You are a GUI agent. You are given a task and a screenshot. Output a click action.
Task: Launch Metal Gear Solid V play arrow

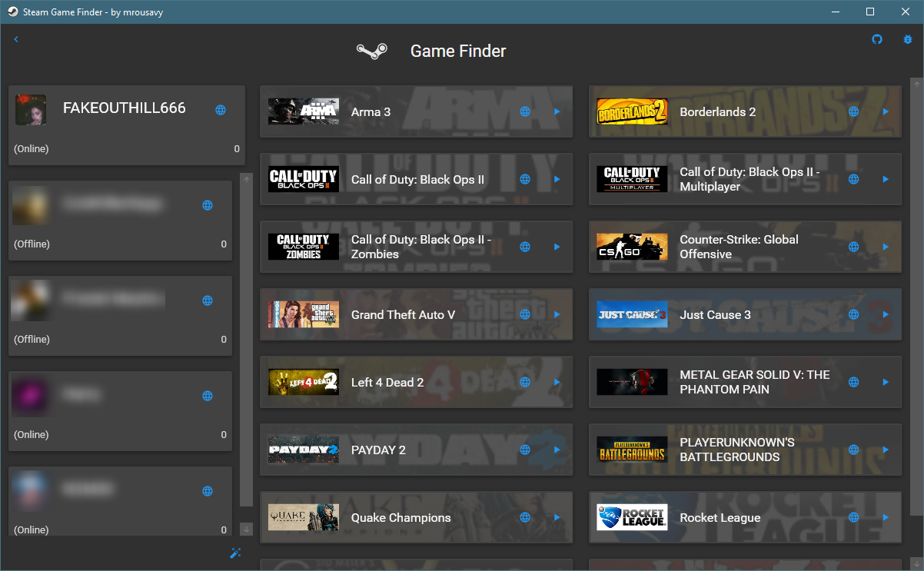point(886,382)
